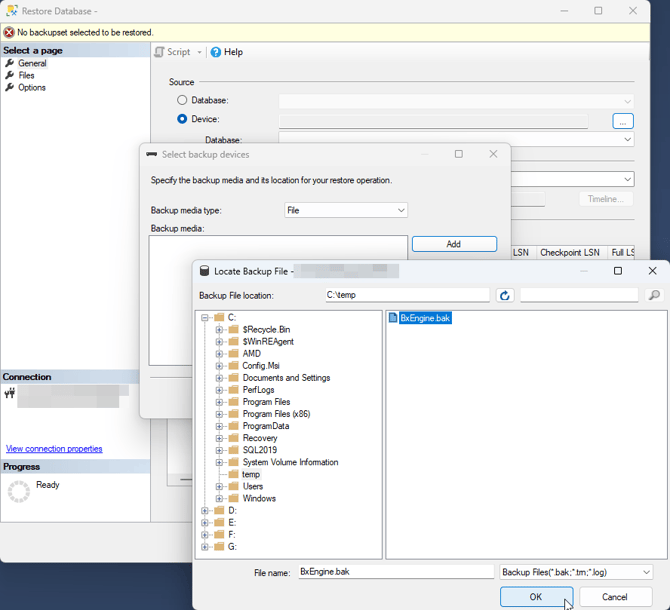The height and width of the screenshot is (610, 670).
Task: Click the error icon in warning bar
Action: 9,32
